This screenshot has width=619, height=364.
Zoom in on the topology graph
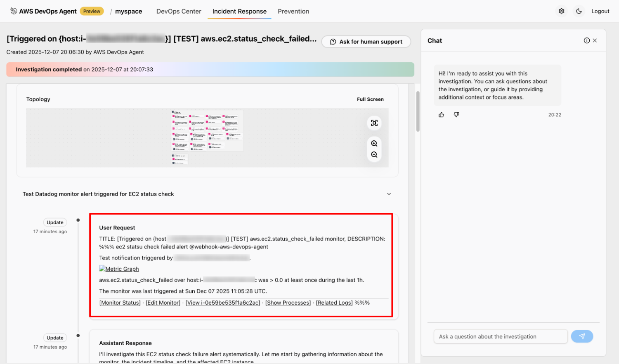(374, 144)
